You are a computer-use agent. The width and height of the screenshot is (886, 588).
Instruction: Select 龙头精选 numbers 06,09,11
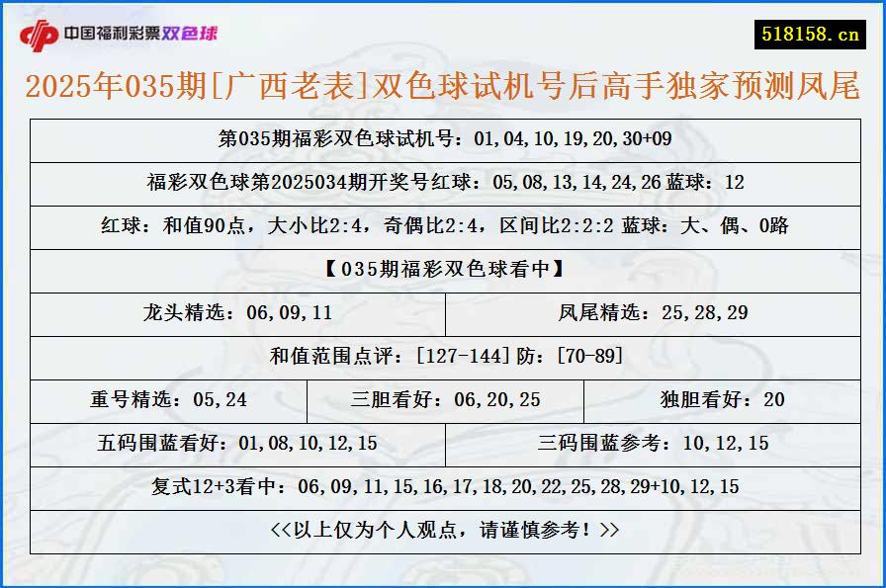[x=235, y=314]
